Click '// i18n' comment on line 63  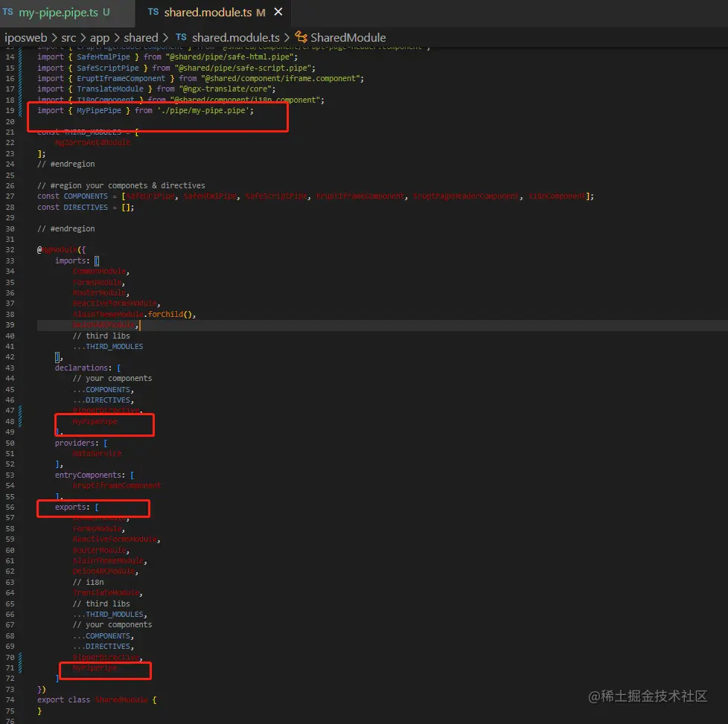(89, 582)
